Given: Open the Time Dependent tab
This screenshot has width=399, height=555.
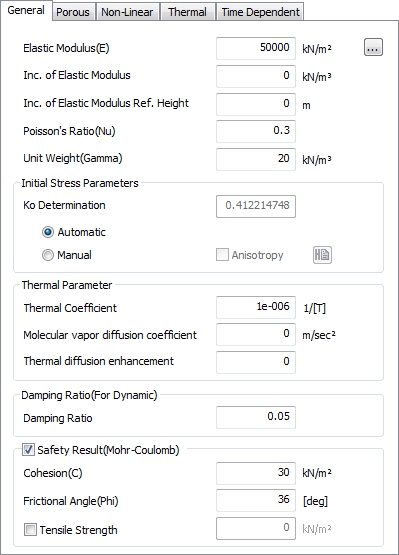Looking at the screenshot, I should [260, 12].
